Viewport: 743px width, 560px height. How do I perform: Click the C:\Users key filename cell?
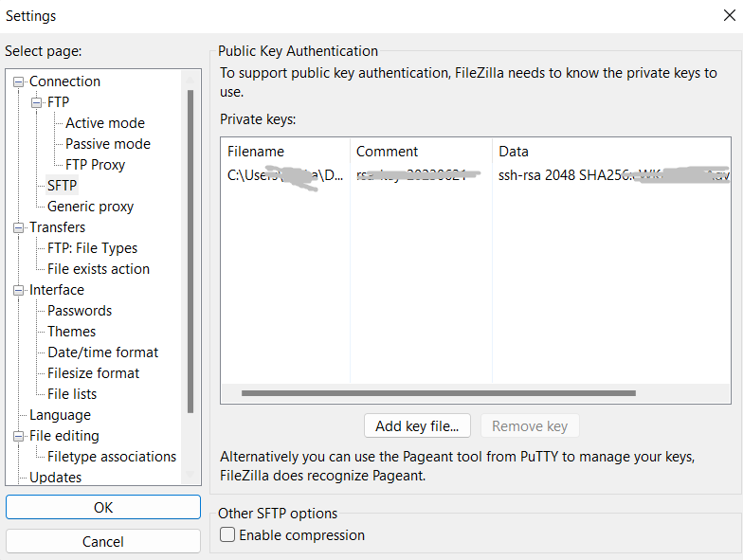pos(286,175)
